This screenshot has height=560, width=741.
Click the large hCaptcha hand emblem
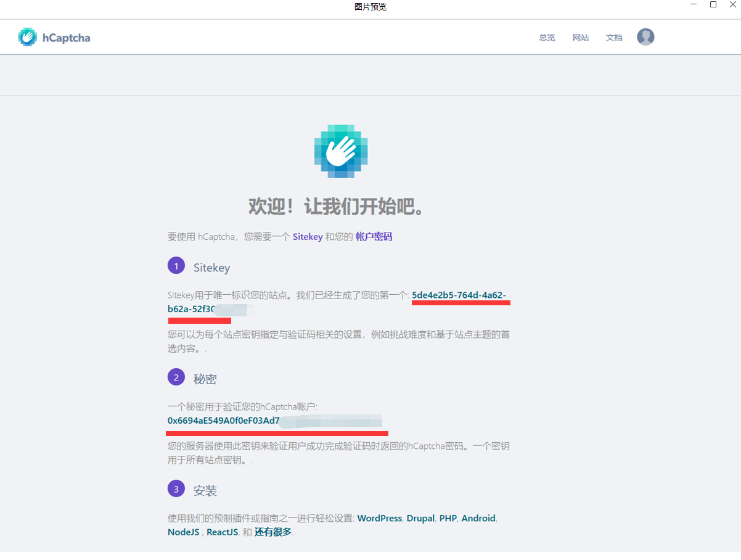coord(340,150)
